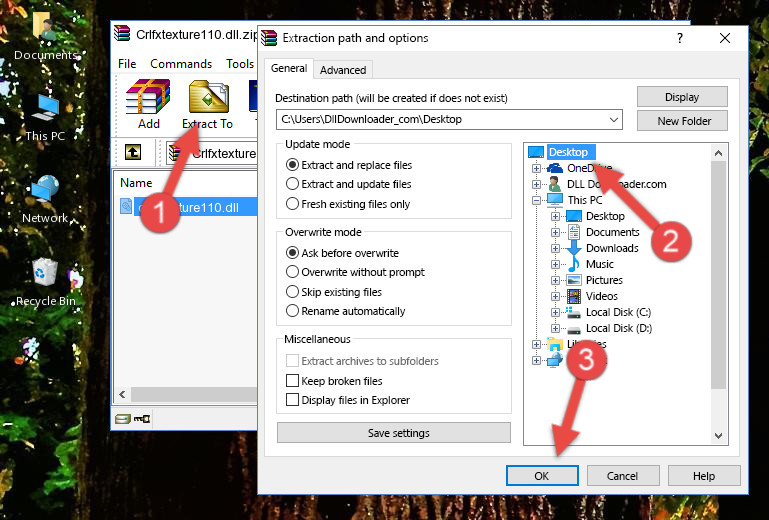Enable Display files in Explorer checkbox

292,400
